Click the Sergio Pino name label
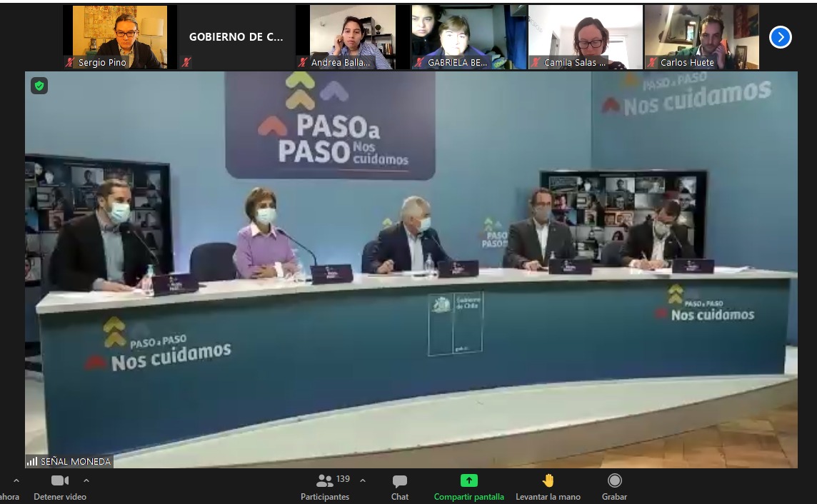 102,63
